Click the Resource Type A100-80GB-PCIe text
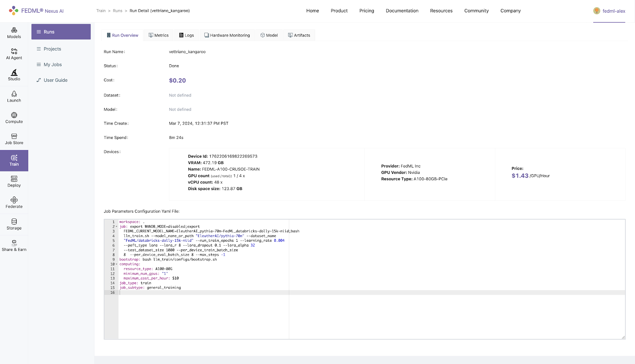This screenshot has height=364, width=635. (414, 179)
